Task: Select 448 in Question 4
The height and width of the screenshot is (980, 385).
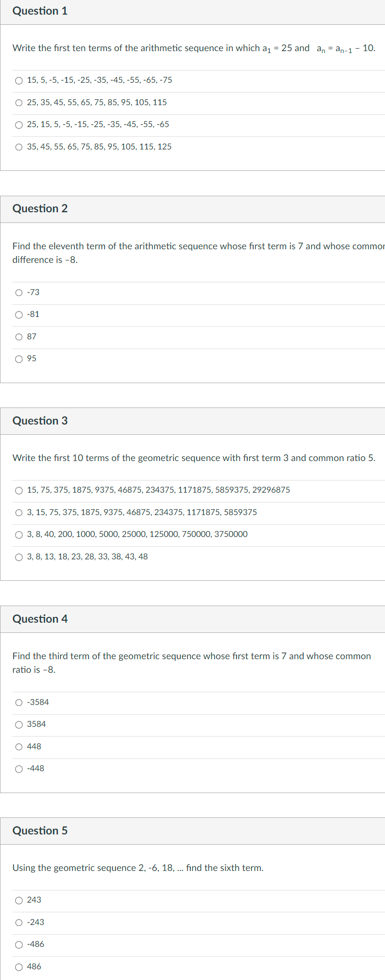Action: [x=18, y=746]
